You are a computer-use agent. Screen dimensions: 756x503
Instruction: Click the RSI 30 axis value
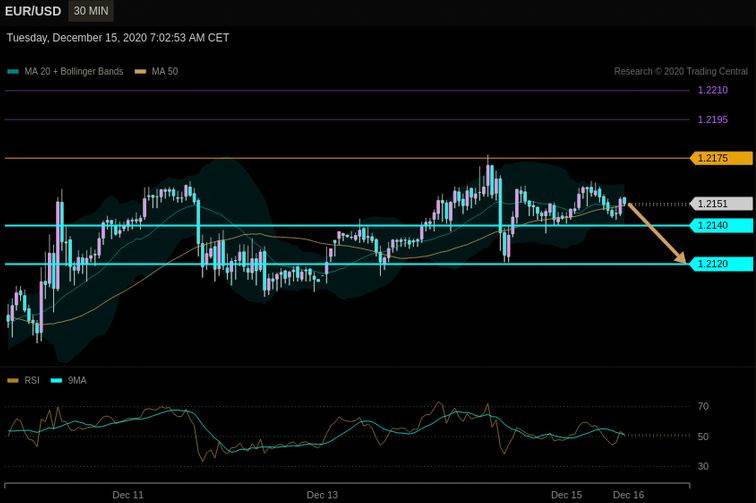point(703,466)
